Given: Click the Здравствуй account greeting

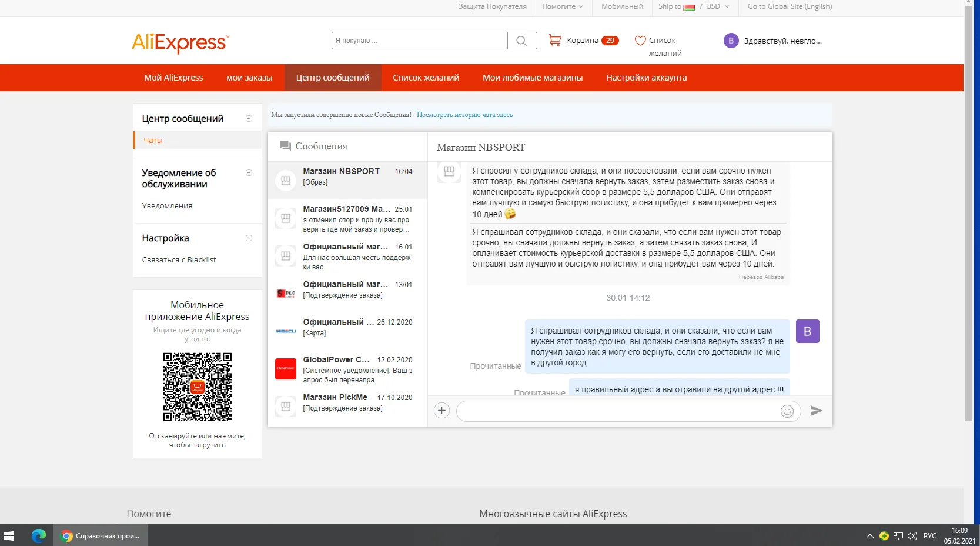Looking at the screenshot, I should pos(782,41).
